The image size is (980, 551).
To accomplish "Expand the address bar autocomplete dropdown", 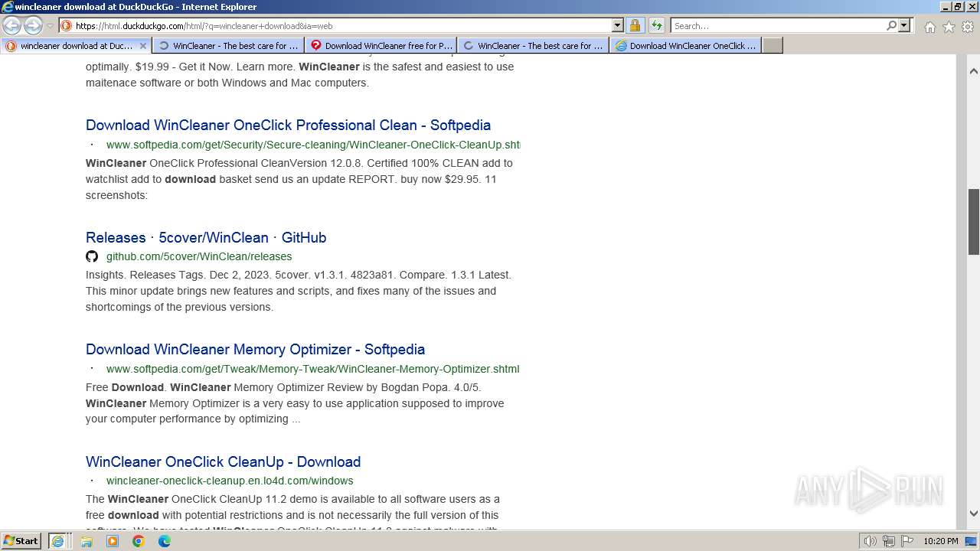I will 618,25.
